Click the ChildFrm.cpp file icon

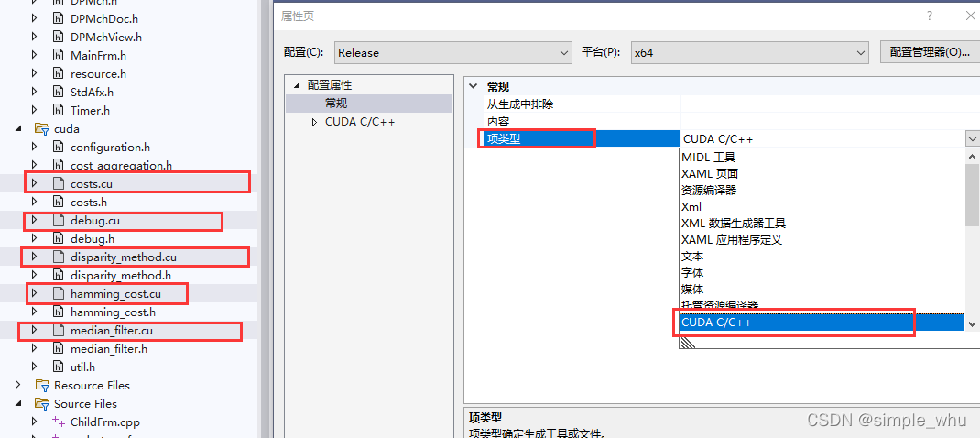tap(58, 422)
